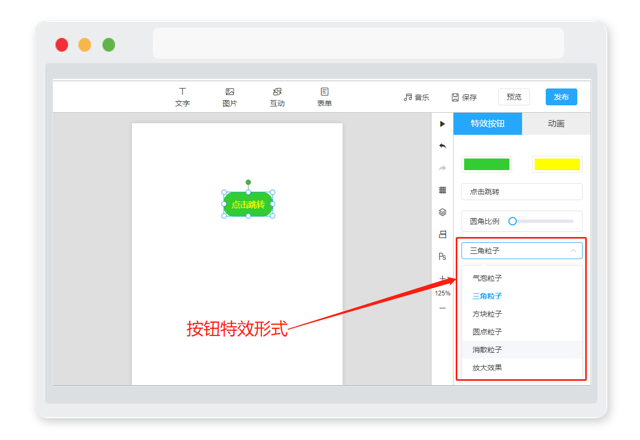Zoom out with the minus icon
Screen dimensions: 640x440
point(442,308)
